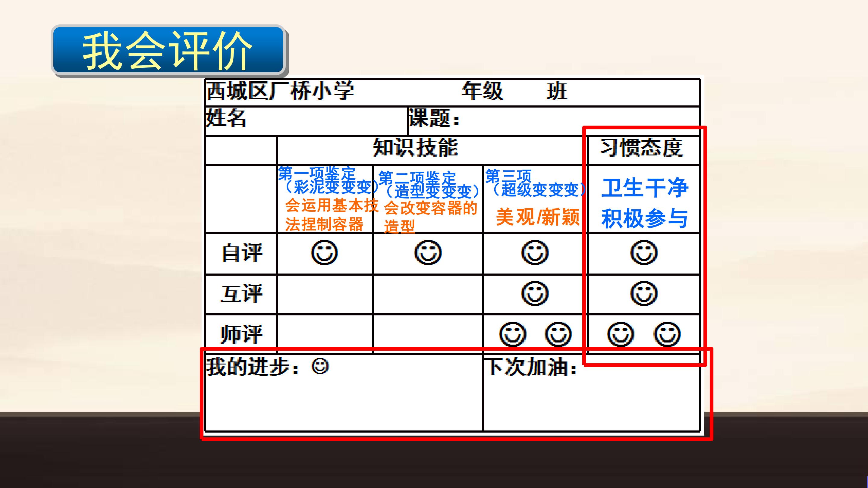Click the 我会评价 title banner
868x488 pixels.
(x=168, y=51)
